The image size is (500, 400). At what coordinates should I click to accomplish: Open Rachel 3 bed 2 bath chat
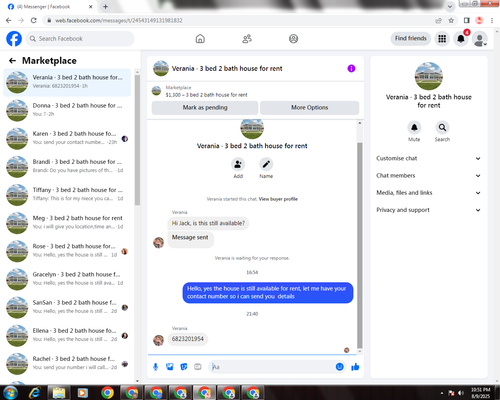[67, 364]
